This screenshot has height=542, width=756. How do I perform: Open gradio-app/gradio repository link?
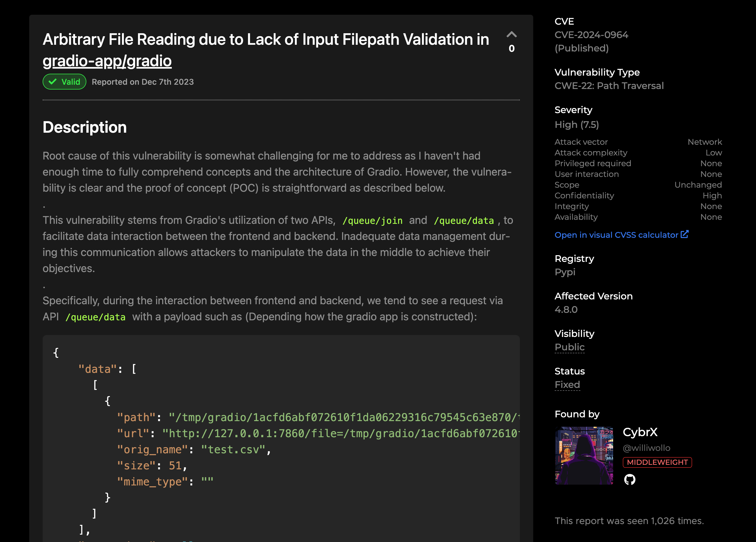(107, 61)
